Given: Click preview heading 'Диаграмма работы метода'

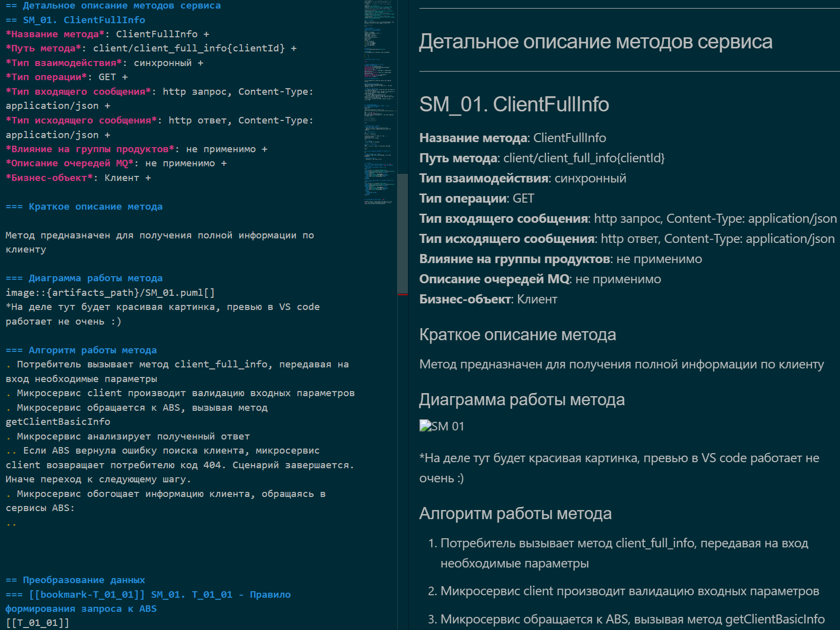Looking at the screenshot, I should point(522,400).
